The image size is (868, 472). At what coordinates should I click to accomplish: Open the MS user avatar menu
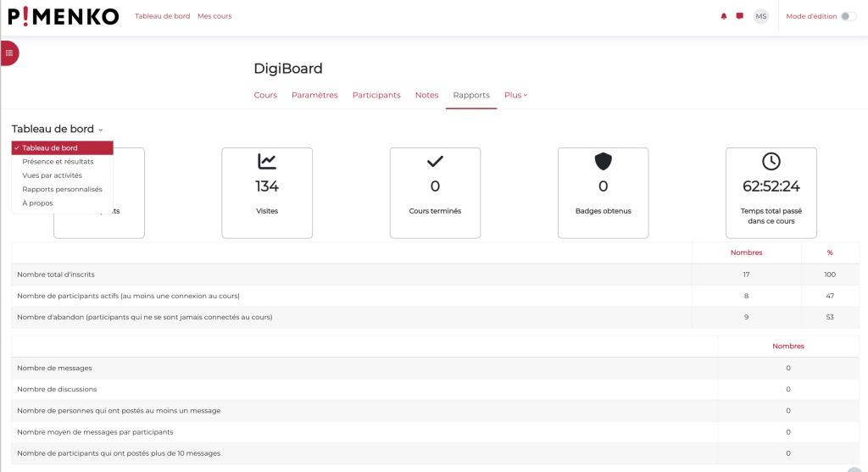tap(761, 16)
